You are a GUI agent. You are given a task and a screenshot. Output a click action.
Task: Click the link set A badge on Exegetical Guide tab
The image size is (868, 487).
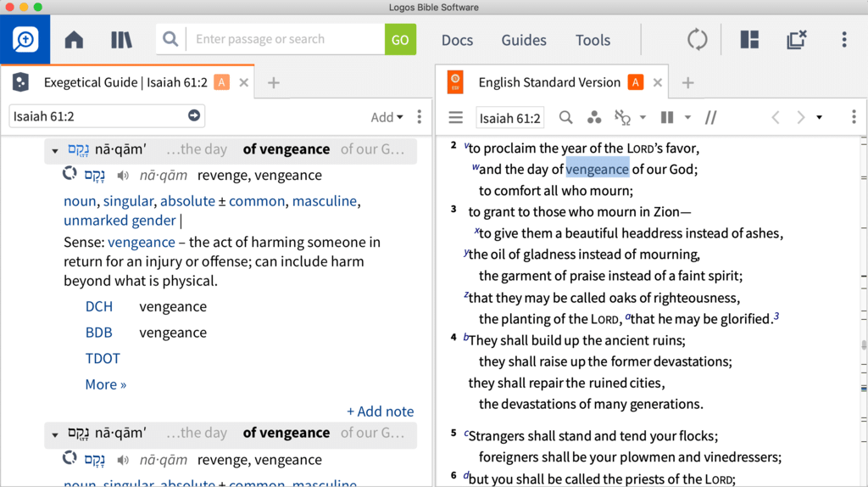click(222, 82)
